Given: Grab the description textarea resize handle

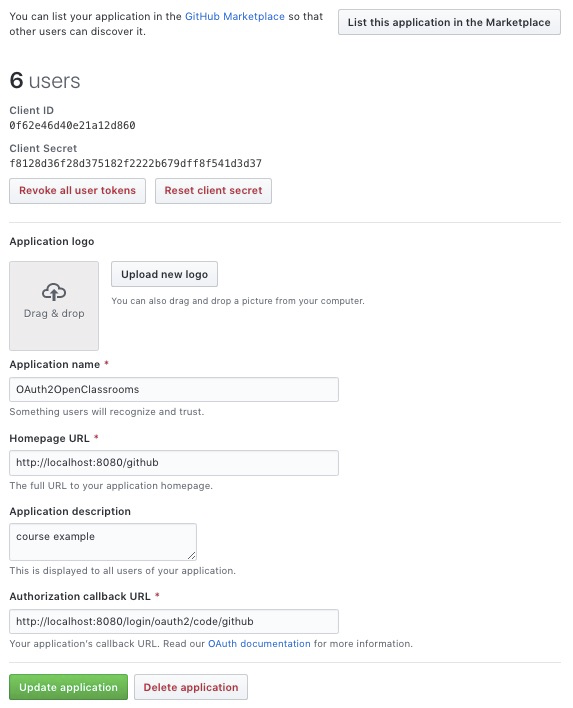Looking at the screenshot, I should coord(192,556).
